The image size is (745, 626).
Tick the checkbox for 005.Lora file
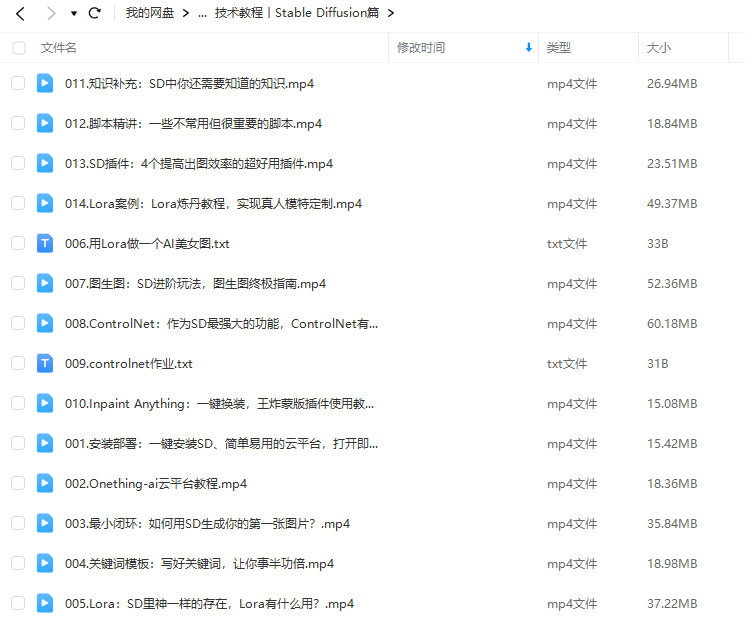point(18,603)
